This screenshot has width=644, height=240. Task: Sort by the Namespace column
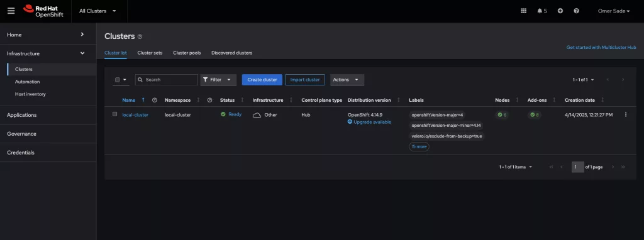(198, 100)
